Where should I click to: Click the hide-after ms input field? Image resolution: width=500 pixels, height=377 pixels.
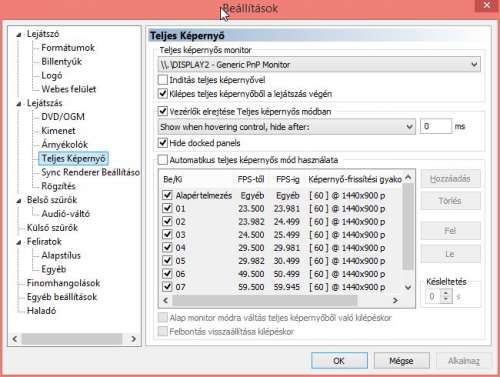point(436,127)
